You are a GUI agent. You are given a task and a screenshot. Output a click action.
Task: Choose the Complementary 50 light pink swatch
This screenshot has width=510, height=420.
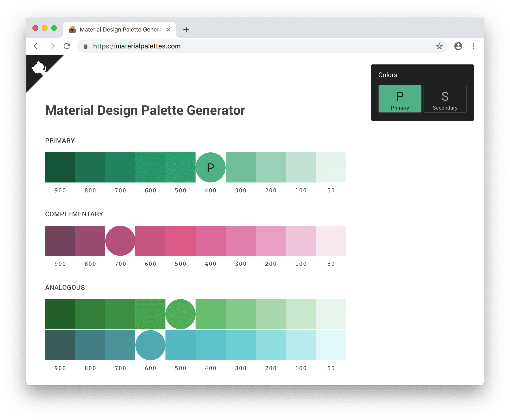[x=331, y=241]
